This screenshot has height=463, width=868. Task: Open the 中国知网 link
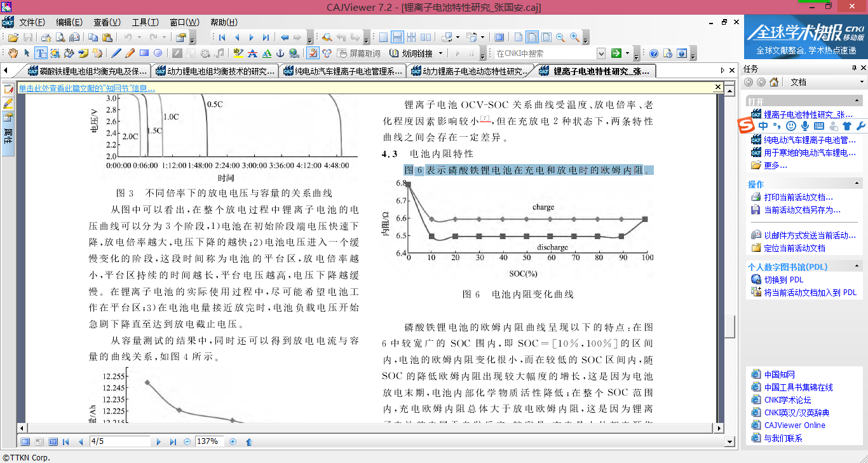pos(779,375)
